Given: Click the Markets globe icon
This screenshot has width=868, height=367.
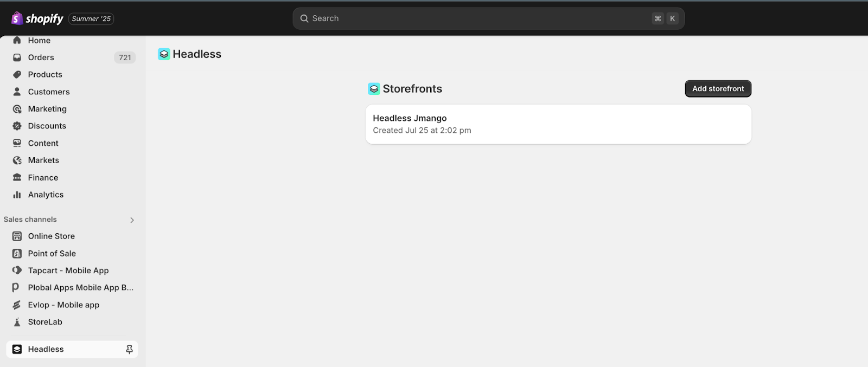Looking at the screenshot, I should point(17,160).
